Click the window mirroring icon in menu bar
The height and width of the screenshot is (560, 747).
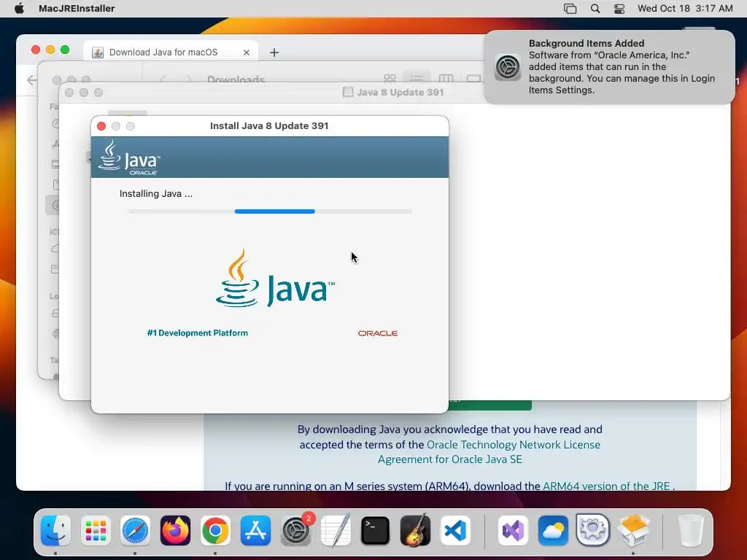[x=570, y=9]
